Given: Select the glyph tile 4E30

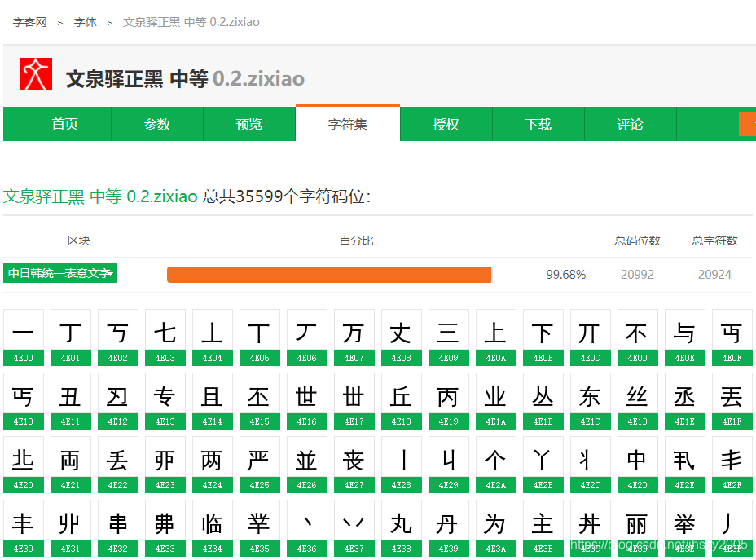Looking at the screenshot, I should click(23, 529).
